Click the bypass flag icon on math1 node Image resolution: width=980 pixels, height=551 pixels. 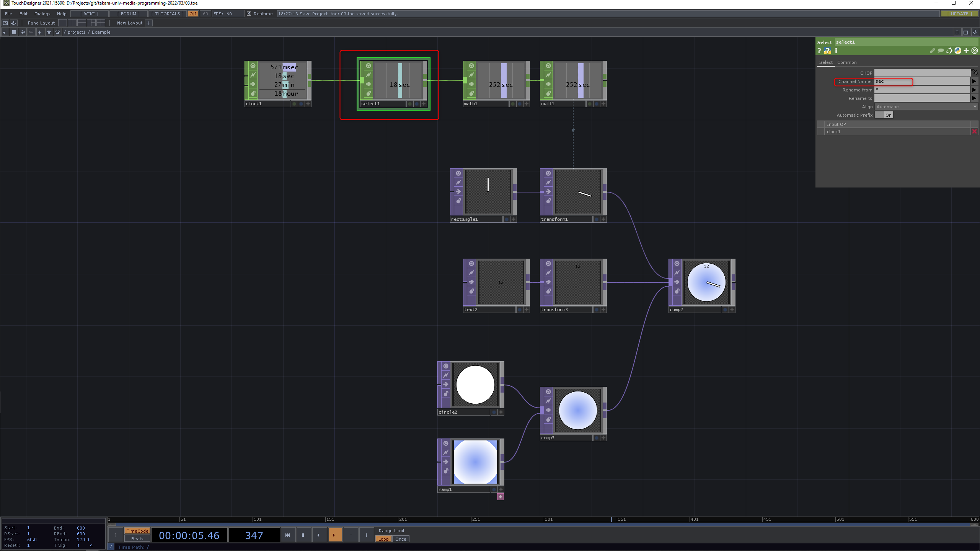471,75
